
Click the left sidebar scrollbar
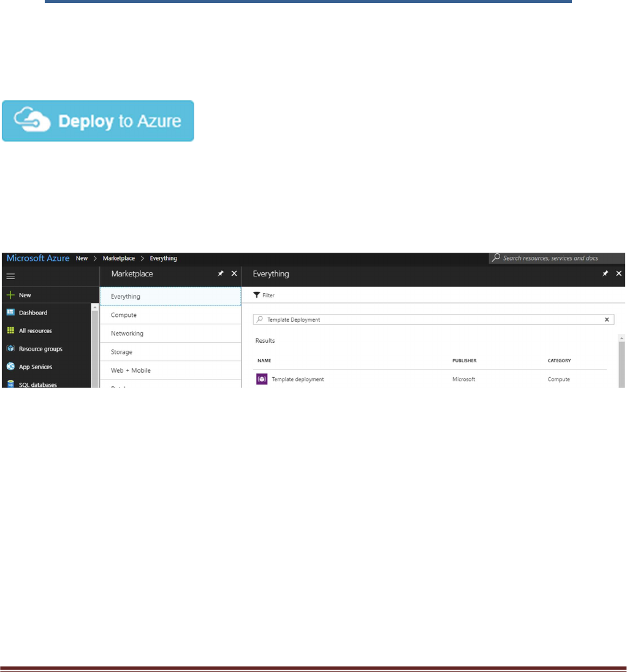pyautogui.click(x=94, y=345)
